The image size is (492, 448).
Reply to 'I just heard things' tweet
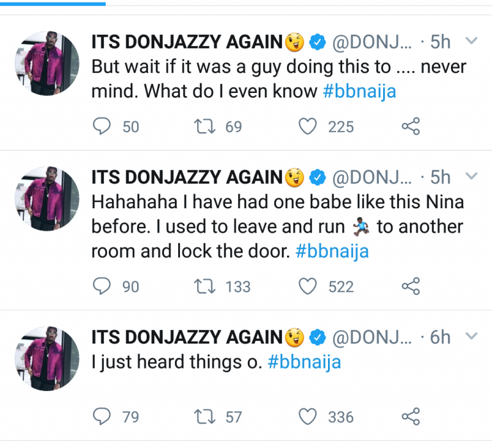coord(102,417)
